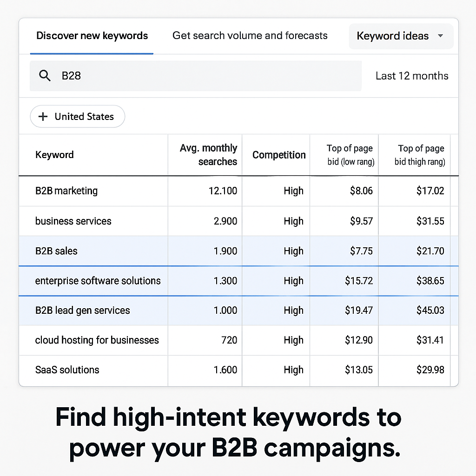
Task: Click the 12.100 searches value
Action: pyautogui.click(x=223, y=191)
